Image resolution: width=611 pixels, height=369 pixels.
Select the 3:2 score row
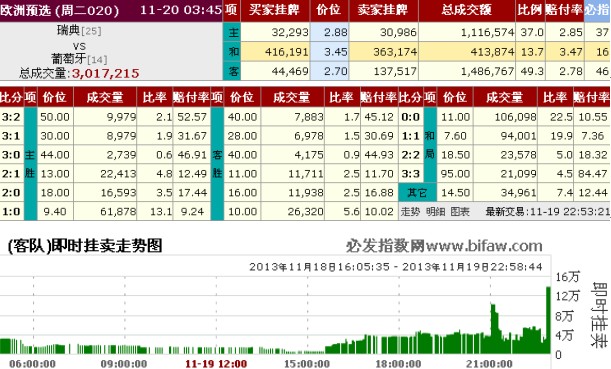106,117
